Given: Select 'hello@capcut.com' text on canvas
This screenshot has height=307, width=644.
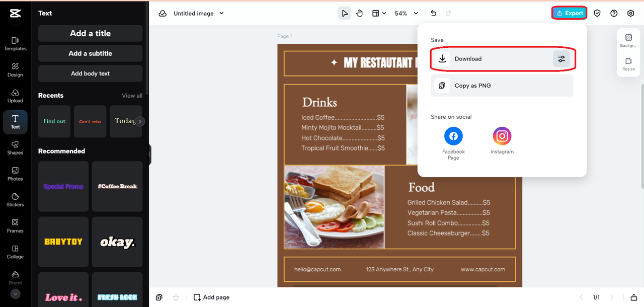Looking at the screenshot, I should [317, 270].
